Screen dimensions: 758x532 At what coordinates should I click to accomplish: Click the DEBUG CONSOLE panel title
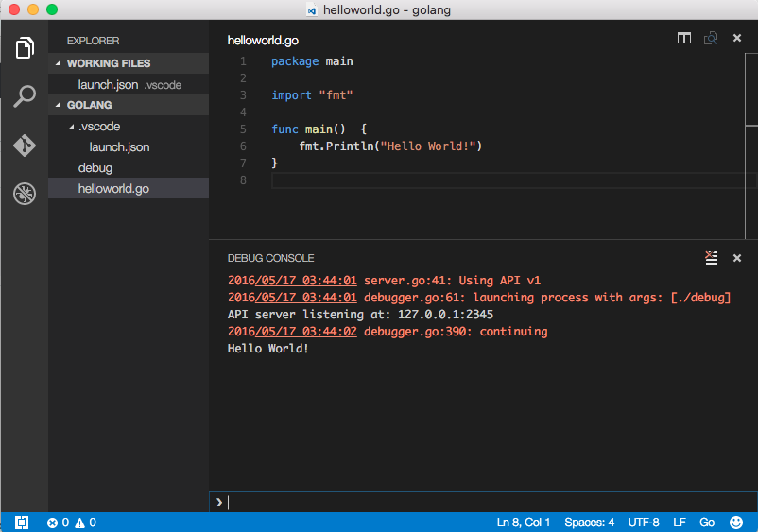270,258
